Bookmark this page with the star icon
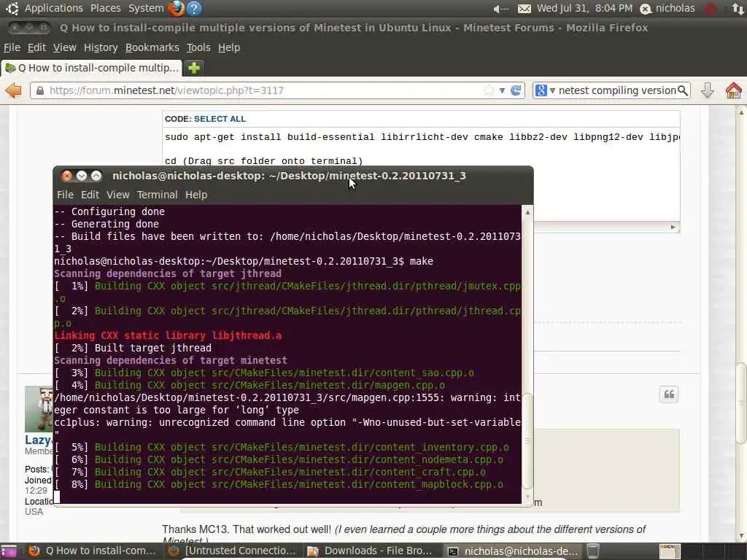 (488, 90)
